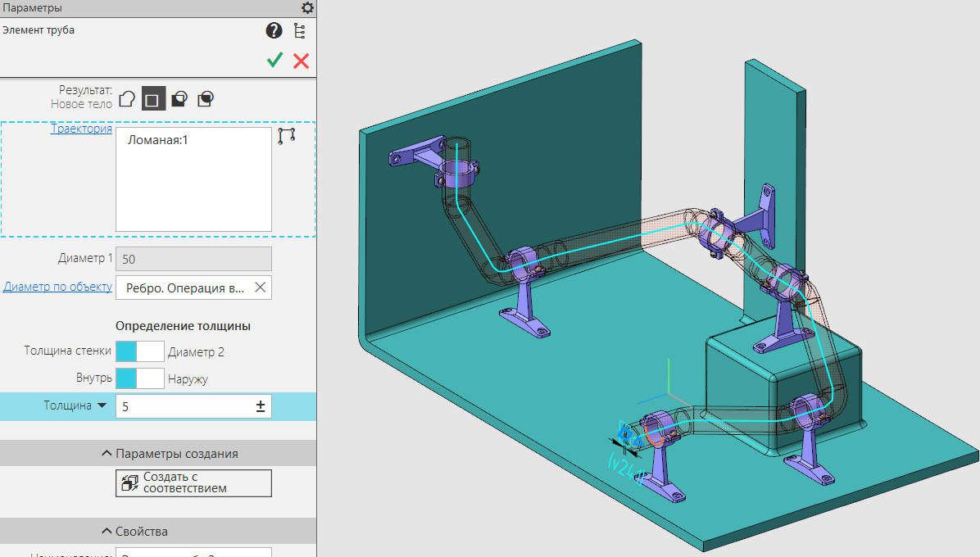Cancel operation with the red cross
This screenshot has width=980, height=557.
(302, 61)
